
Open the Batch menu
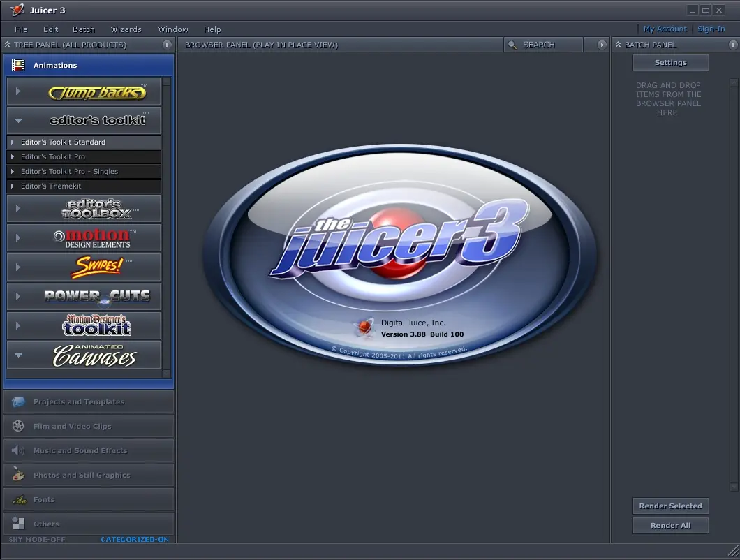(x=84, y=29)
